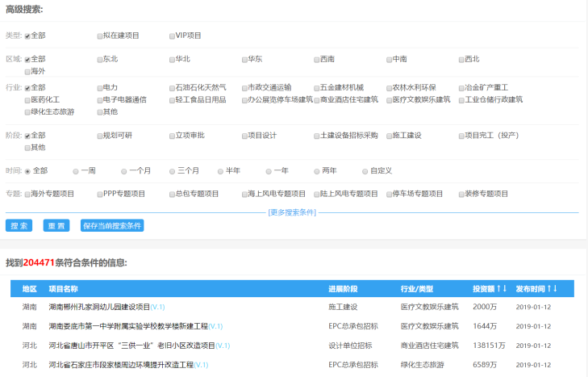Save filters with 保存当前搜索条件 button
Image resolution: width=588 pixels, height=377 pixels.
coord(112,226)
